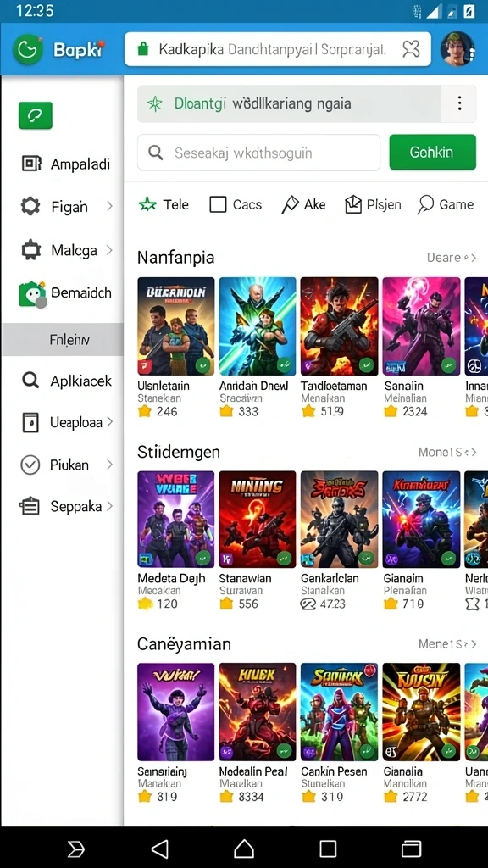Tap the rightmost navigation bar window icon
This screenshot has height=868, width=488.
pyautogui.click(x=411, y=849)
